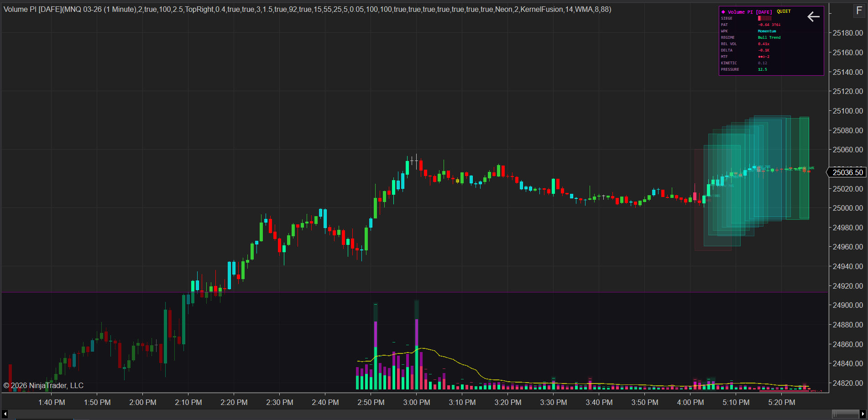The width and height of the screenshot is (868, 420).
Task: Click the 25100.00 price axis label
Action: (847, 111)
